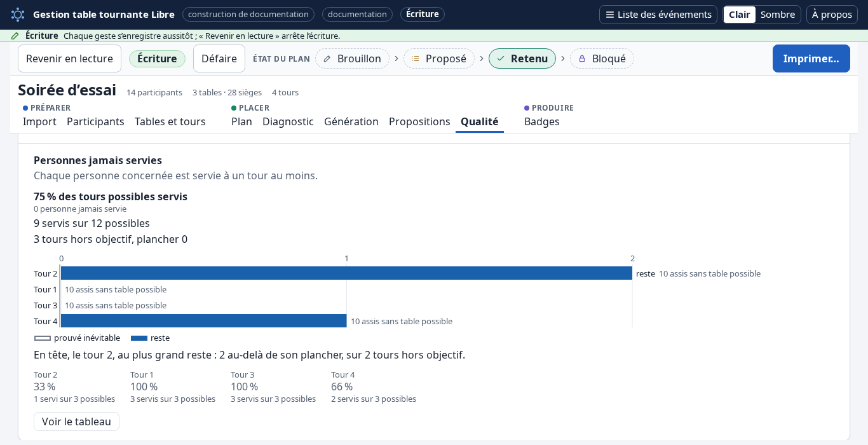868x445 pixels.
Task: Click 'Tour 3' row label in chart
Action: (x=45, y=305)
